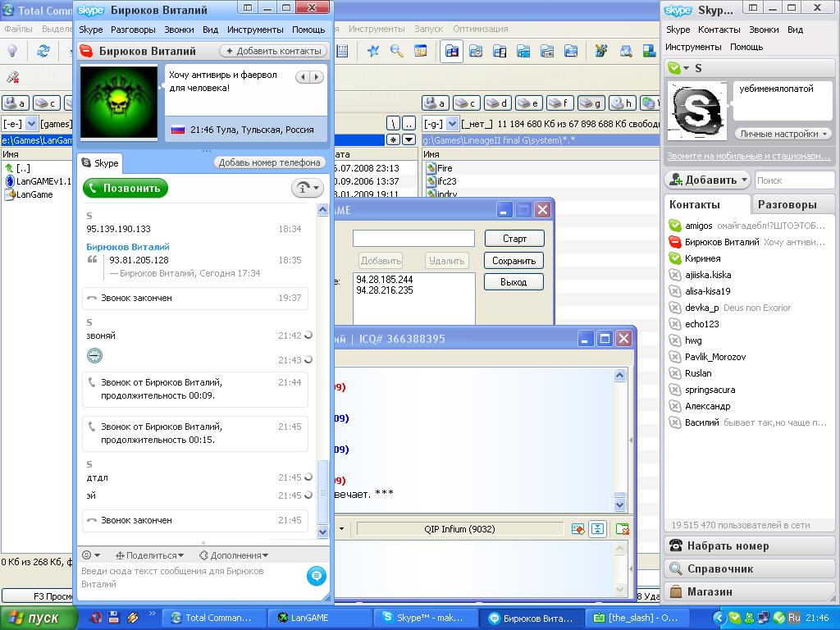Click the green Позвонить call button
840x630 pixels.
[x=126, y=188]
